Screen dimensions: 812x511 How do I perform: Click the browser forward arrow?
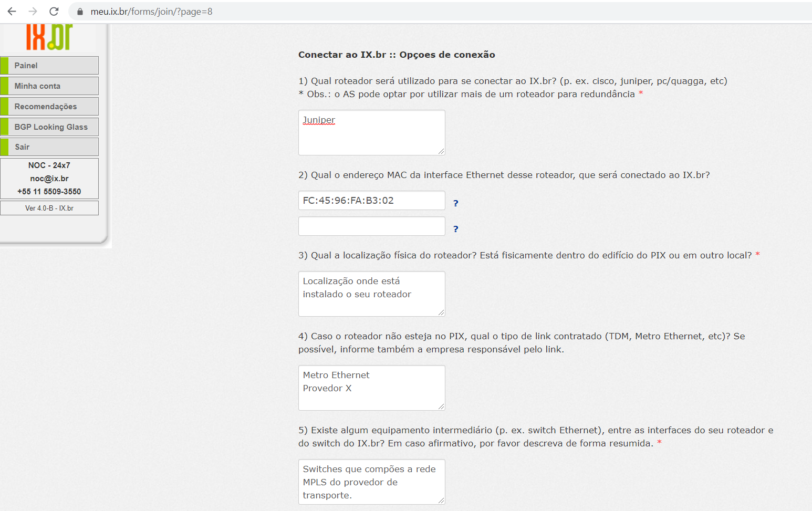[33, 11]
